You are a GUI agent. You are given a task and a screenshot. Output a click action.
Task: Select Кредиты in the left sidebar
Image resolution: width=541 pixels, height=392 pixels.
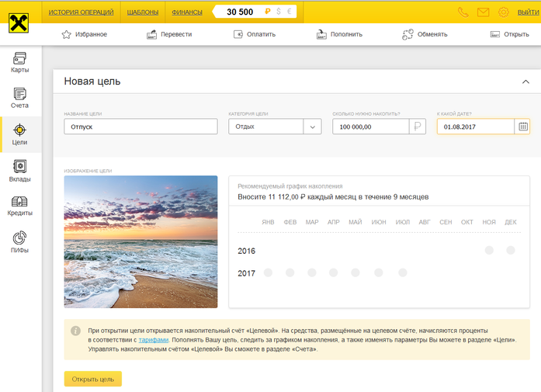(x=20, y=206)
